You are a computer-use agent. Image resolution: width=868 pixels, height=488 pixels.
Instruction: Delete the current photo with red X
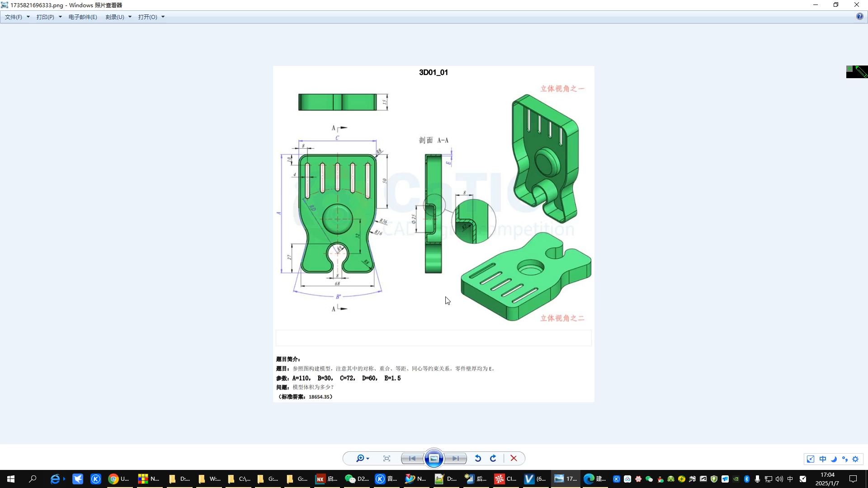(x=513, y=458)
